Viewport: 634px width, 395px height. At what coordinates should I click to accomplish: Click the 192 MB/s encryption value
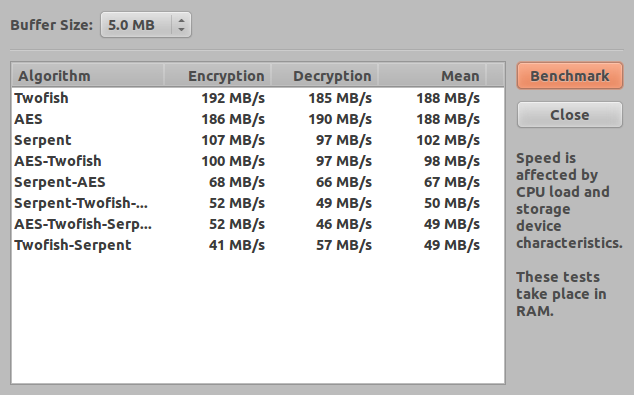(x=233, y=98)
